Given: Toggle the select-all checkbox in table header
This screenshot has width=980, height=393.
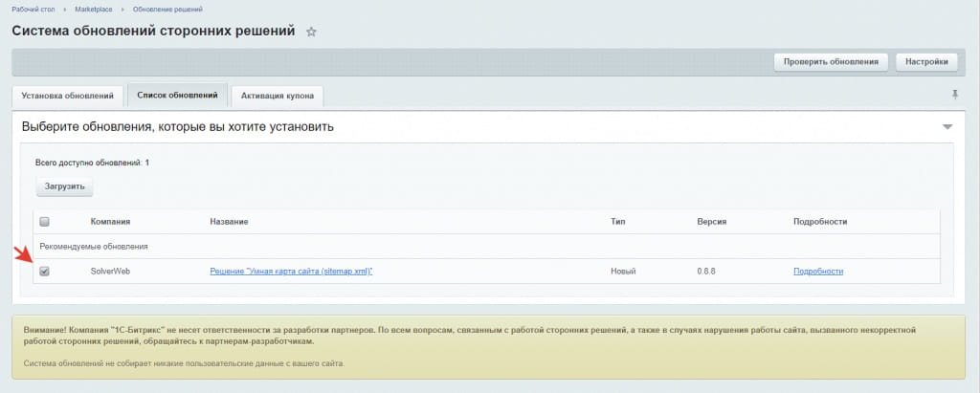Looking at the screenshot, I should pyautogui.click(x=45, y=222).
